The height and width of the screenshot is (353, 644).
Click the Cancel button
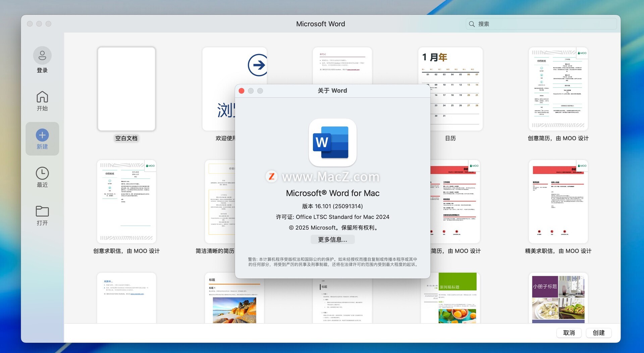pyautogui.click(x=569, y=333)
